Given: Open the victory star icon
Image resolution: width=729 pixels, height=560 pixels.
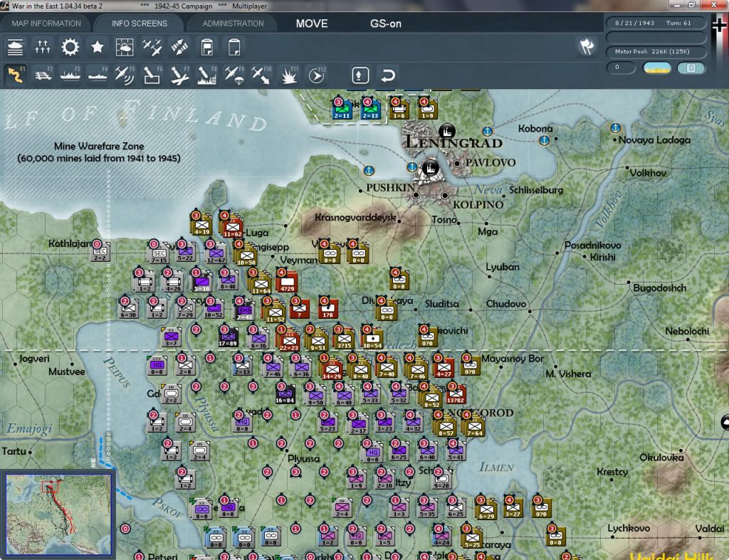Looking at the screenshot, I should pos(97,47).
